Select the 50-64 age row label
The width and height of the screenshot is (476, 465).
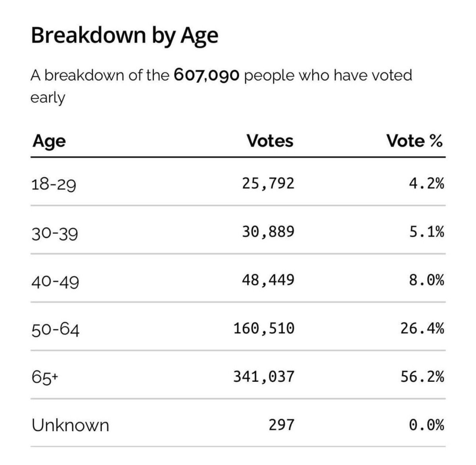tap(56, 330)
